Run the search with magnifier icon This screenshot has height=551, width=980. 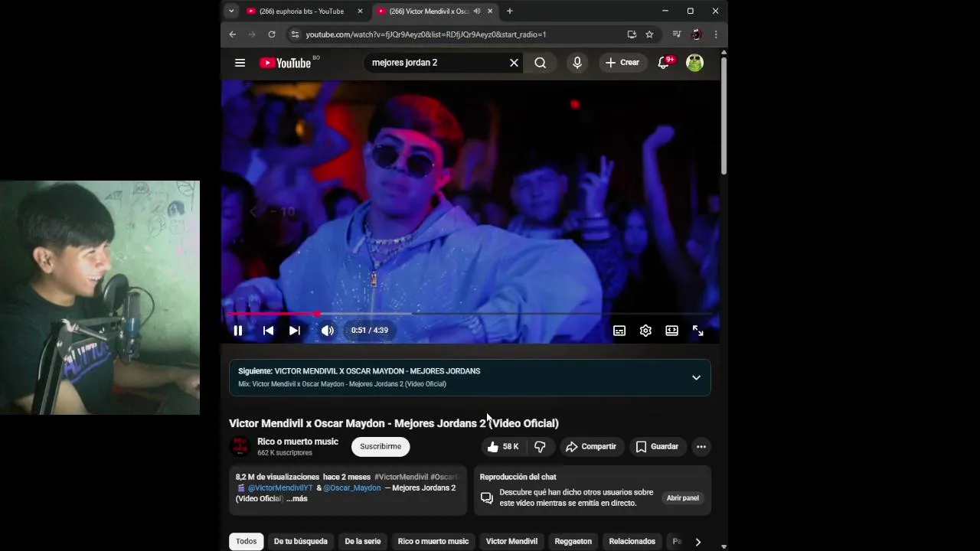click(541, 63)
